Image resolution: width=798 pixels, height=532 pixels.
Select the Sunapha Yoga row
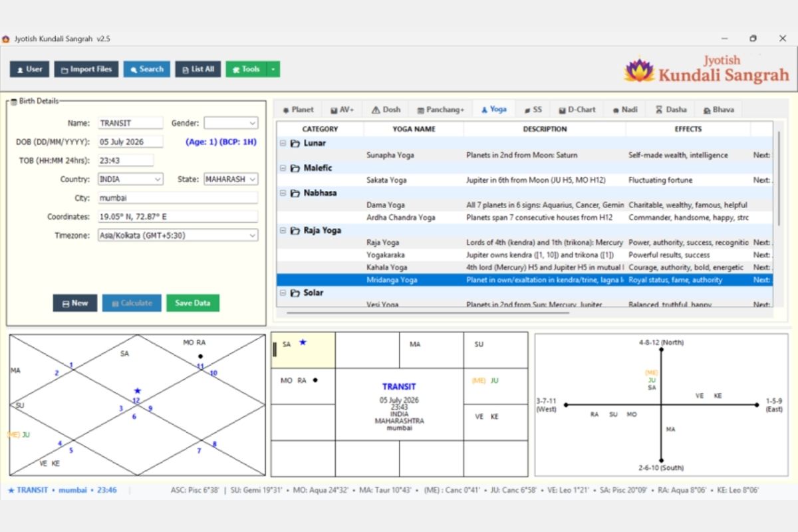525,155
